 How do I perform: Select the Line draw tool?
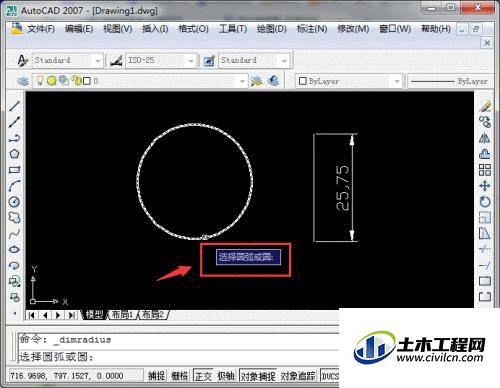coord(14,106)
